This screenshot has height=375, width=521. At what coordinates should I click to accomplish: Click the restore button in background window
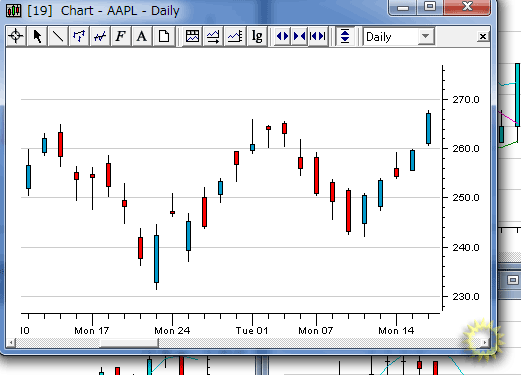pos(513,280)
